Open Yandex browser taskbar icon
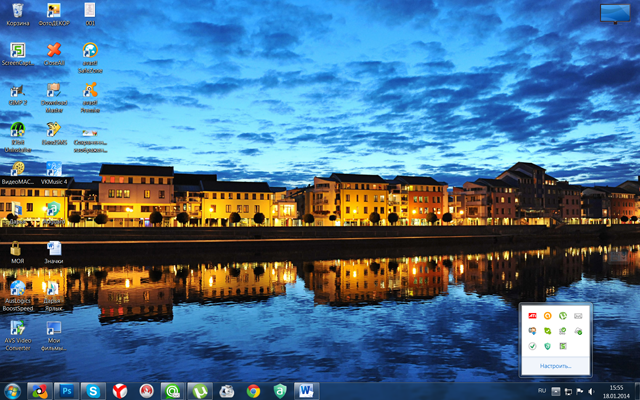Screen dimensions: 640x400 pyautogui.click(x=120, y=390)
